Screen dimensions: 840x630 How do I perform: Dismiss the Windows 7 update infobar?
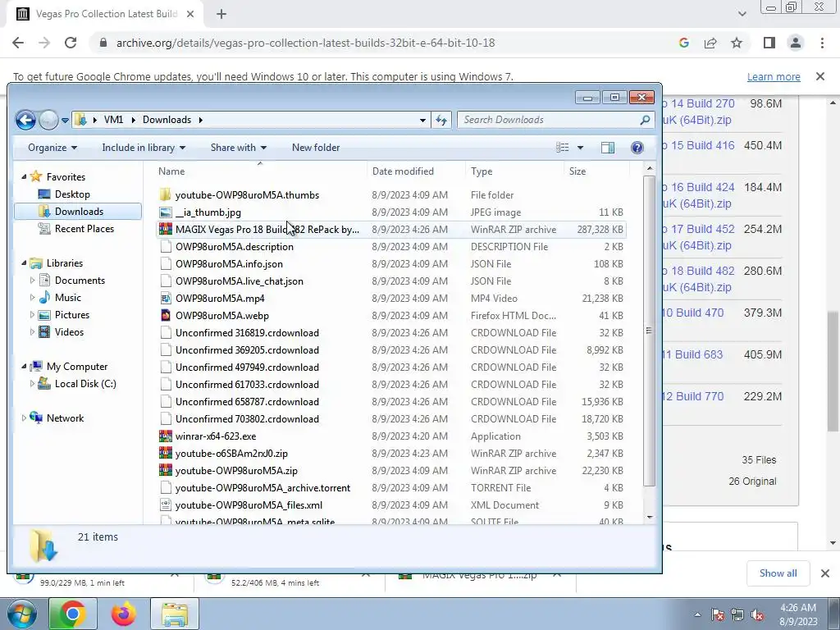(x=820, y=76)
